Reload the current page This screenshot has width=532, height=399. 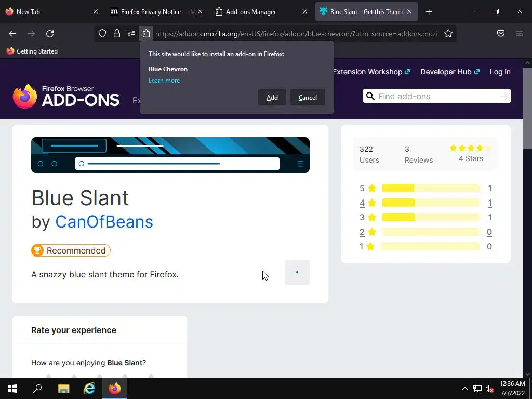click(x=50, y=34)
